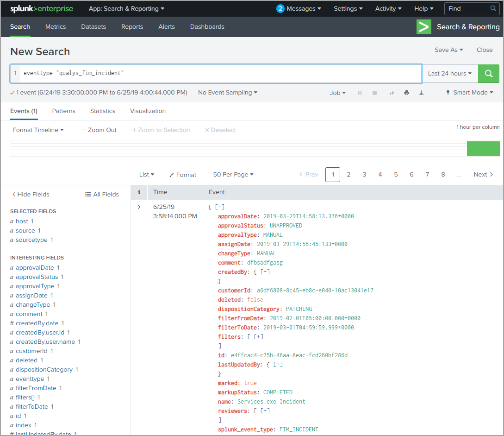Open the Dashboards nav item
This screenshot has width=504, height=436.
pos(207,27)
